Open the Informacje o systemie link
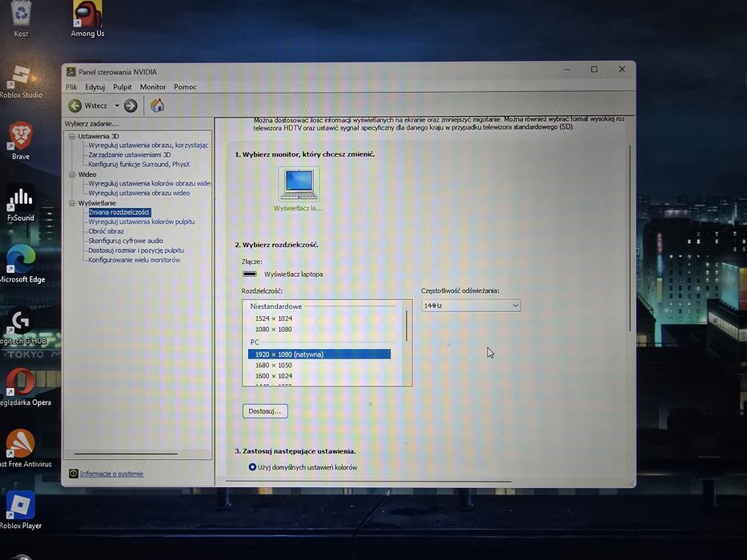 point(111,474)
